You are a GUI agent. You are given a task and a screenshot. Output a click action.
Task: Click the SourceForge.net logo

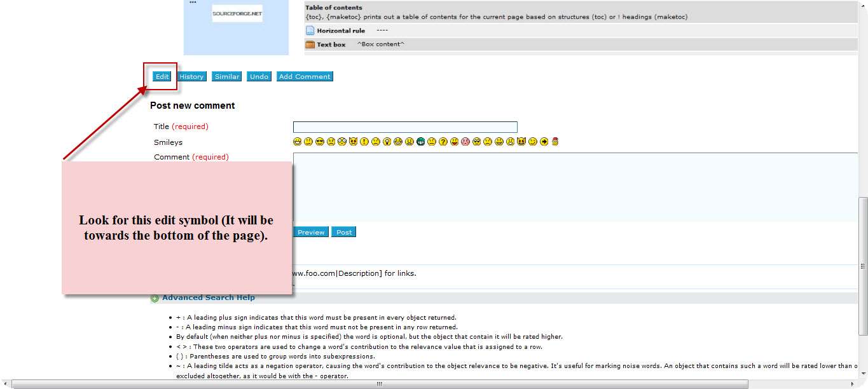tap(237, 13)
